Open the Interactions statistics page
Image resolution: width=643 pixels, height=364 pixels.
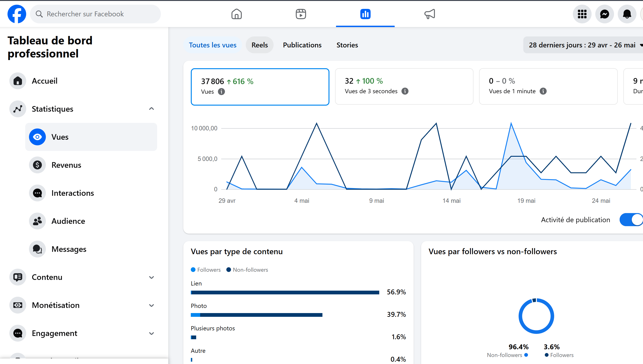point(91,193)
